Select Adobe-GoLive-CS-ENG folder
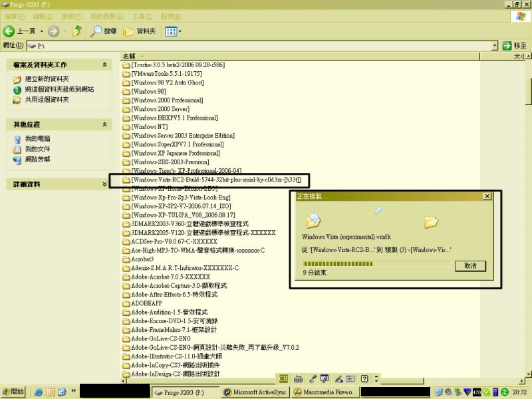Image resolution: width=532 pixels, height=399 pixels. [156, 338]
